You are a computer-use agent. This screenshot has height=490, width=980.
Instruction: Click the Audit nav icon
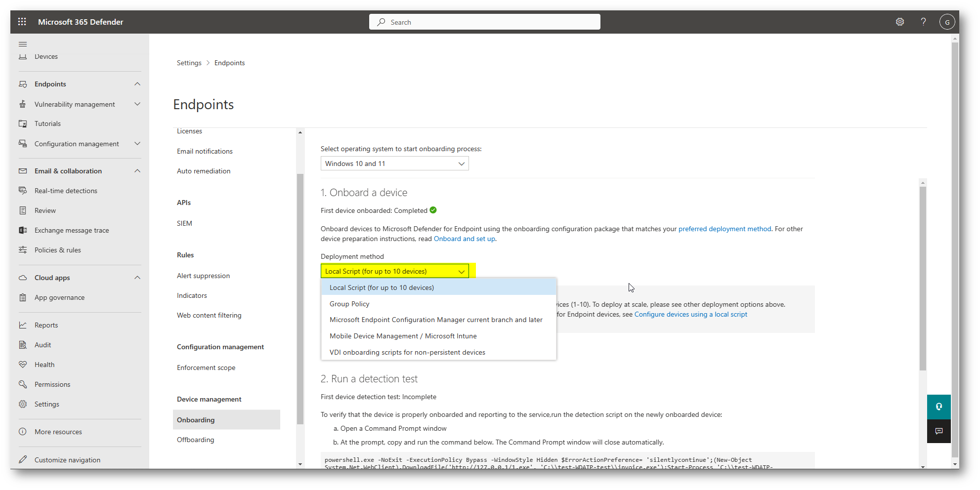(x=23, y=345)
